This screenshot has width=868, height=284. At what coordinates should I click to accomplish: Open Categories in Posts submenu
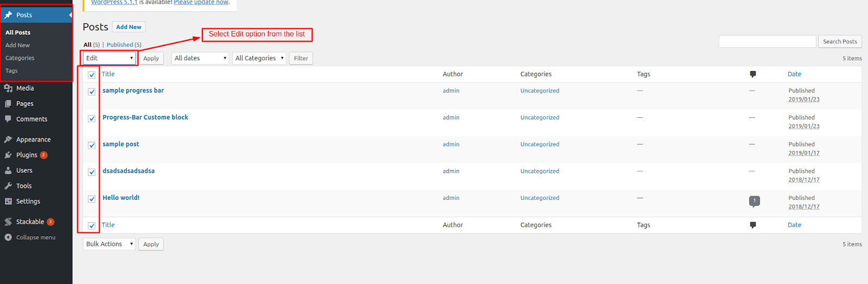tap(20, 58)
